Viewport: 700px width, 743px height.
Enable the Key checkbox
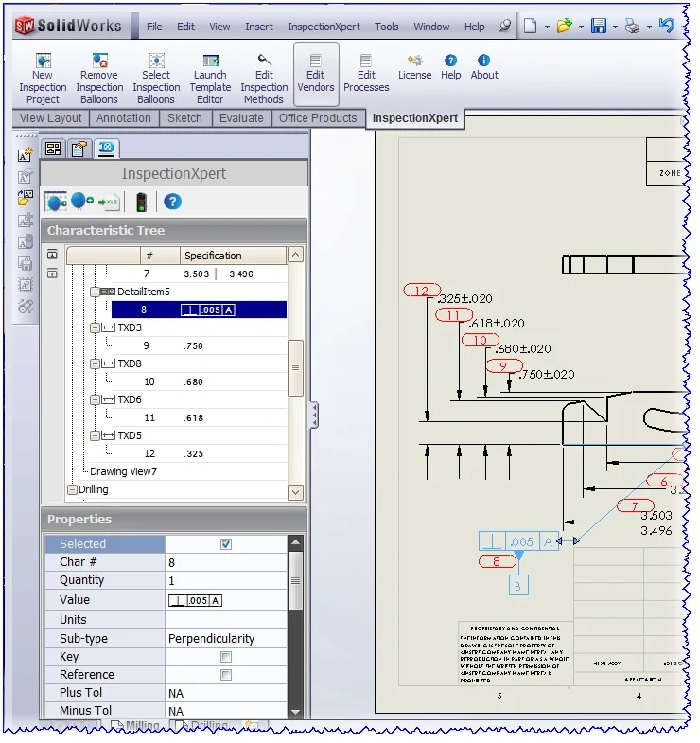coord(225,657)
